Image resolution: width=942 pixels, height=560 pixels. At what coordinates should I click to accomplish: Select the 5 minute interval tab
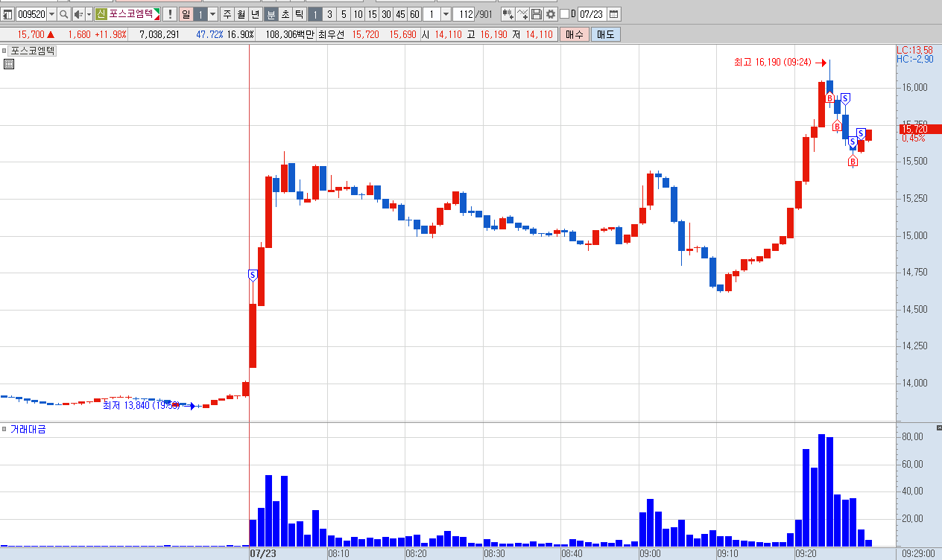pyautogui.click(x=344, y=14)
